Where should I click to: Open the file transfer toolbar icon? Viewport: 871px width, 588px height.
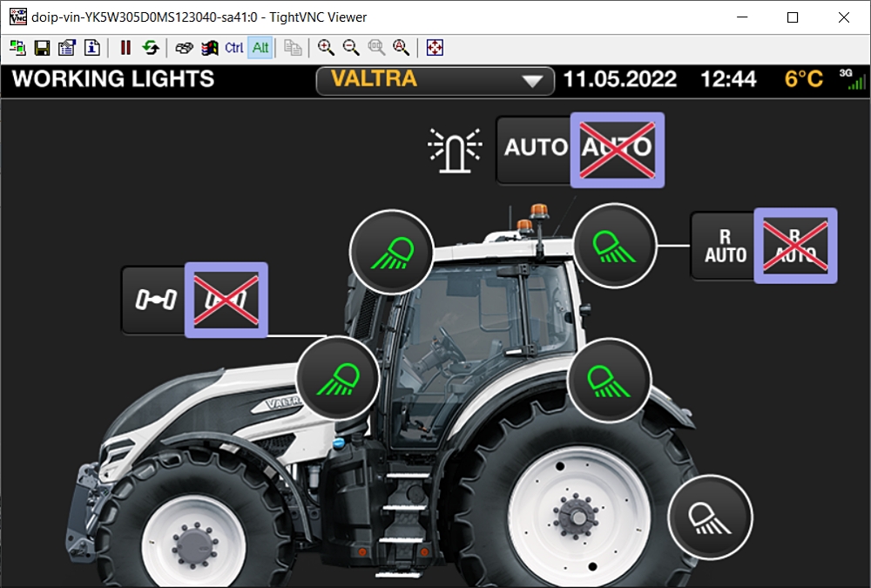pos(293,48)
